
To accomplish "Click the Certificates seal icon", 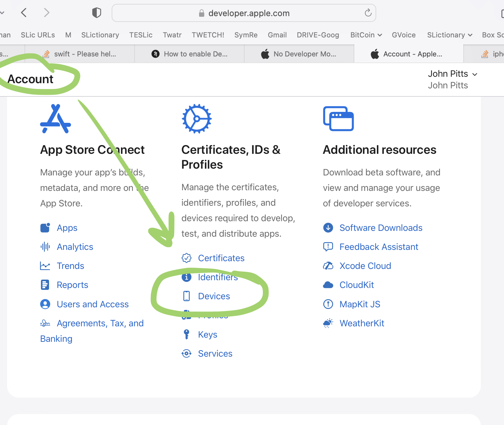I will click(186, 258).
